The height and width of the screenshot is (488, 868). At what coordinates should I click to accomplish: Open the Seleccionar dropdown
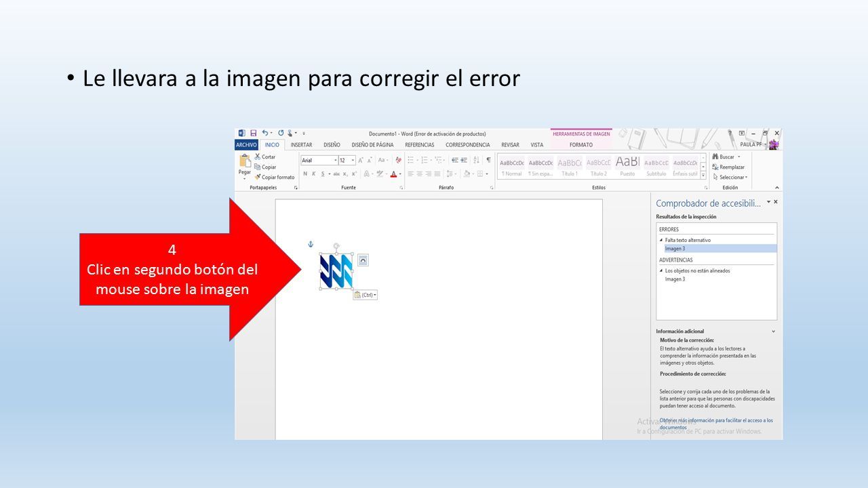[730, 177]
